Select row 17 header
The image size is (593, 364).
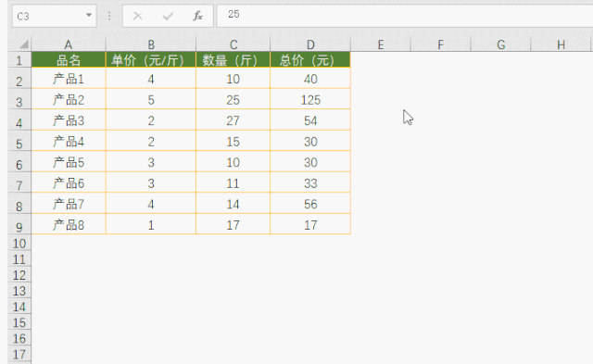coord(19,354)
